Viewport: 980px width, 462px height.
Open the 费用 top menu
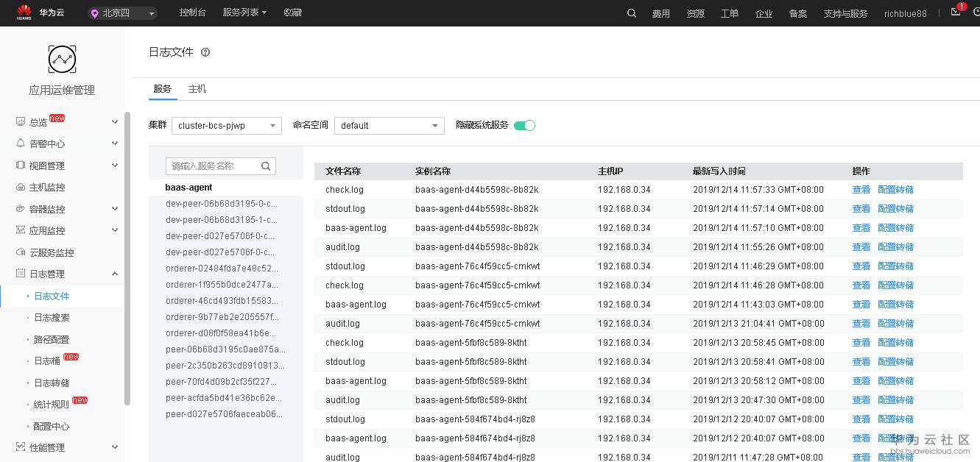tap(661, 13)
